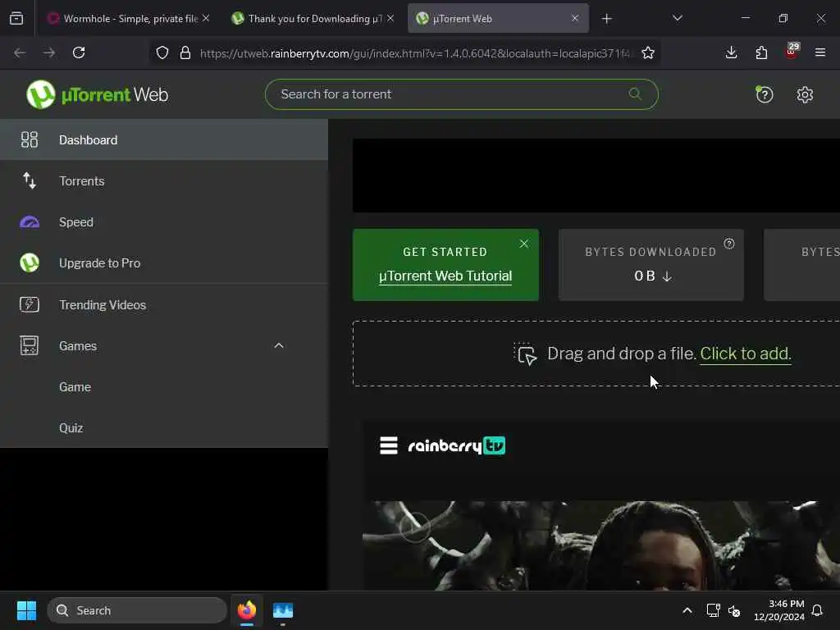This screenshot has height=630, width=840.
Task: Open the notifications bell
Action: (x=817, y=610)
